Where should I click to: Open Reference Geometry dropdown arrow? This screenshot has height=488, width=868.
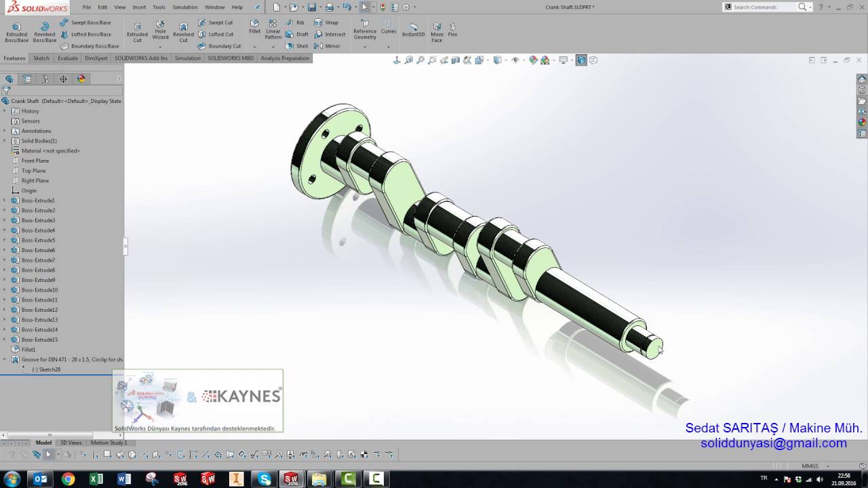(x=365, y=47)
